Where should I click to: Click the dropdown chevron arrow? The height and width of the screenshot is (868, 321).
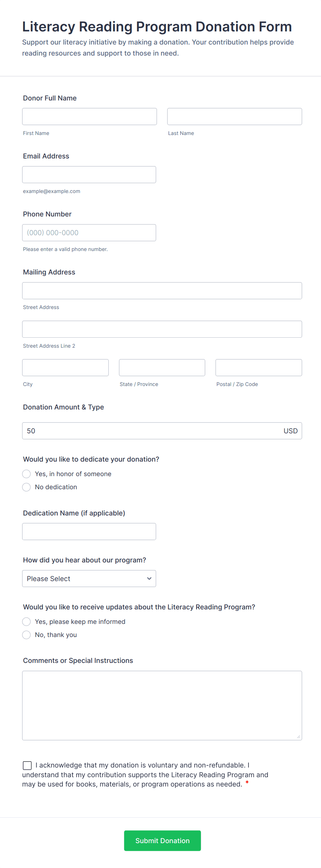click(x=149, y=579)
